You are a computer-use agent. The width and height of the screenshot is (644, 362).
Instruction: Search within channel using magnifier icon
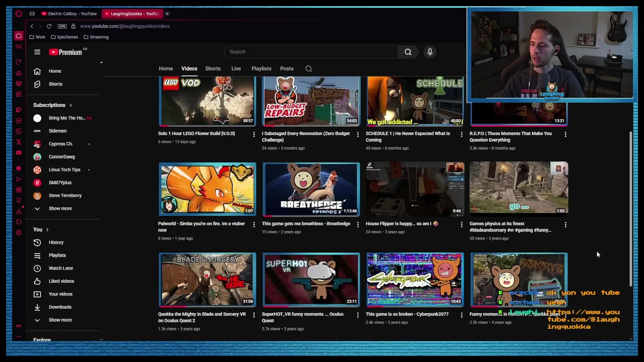[x=308, y=69]
